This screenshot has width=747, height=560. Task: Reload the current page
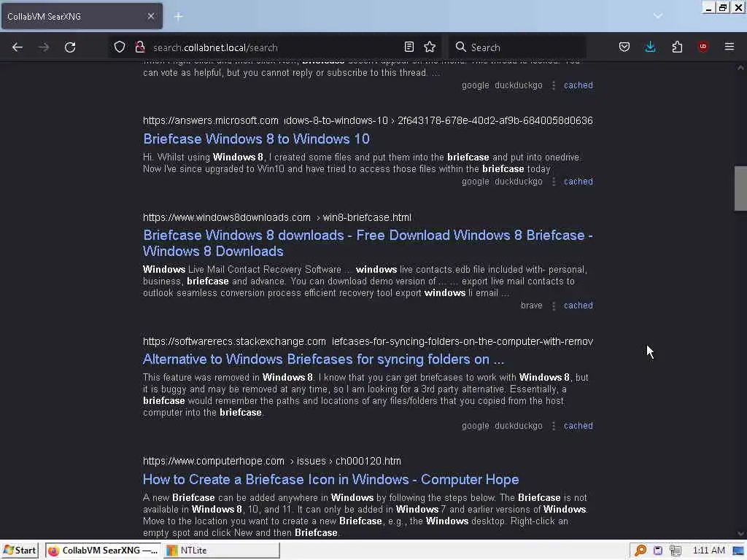tap(70, 47)
